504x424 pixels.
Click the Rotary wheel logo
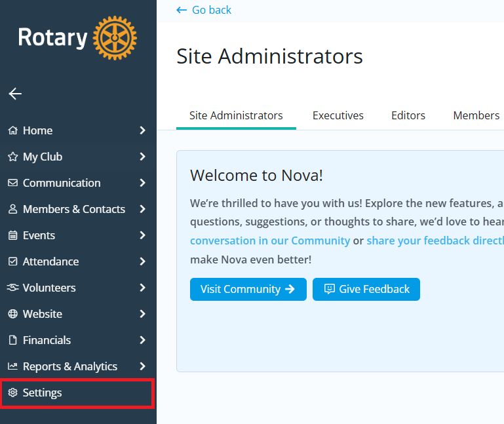115,38
